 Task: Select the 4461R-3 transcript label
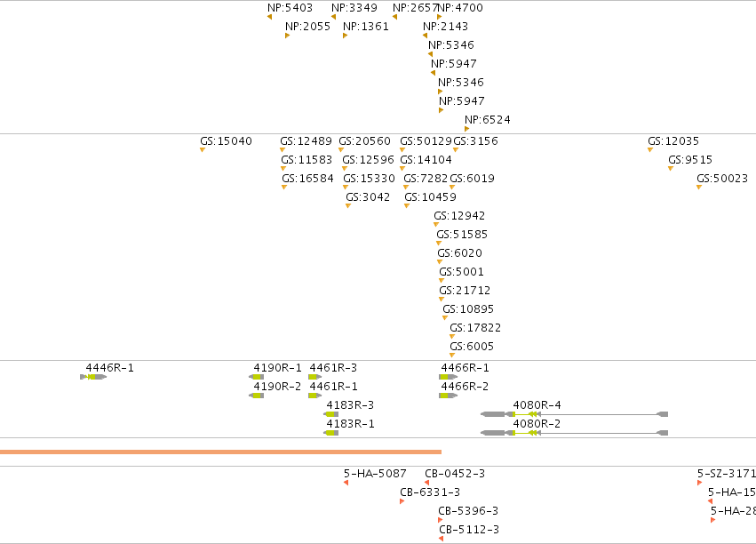pyautogui.click(x=333, y=368)
